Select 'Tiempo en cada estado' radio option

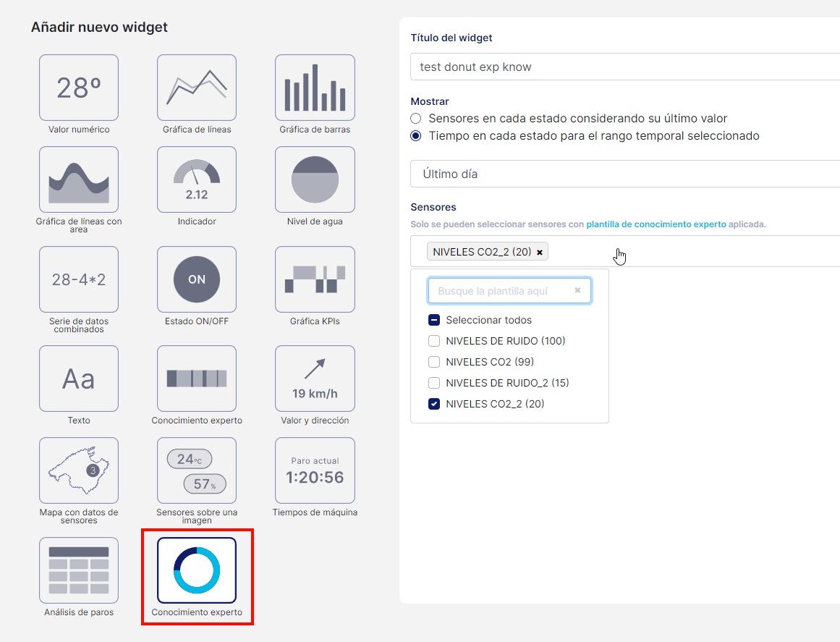pos(415,136)
